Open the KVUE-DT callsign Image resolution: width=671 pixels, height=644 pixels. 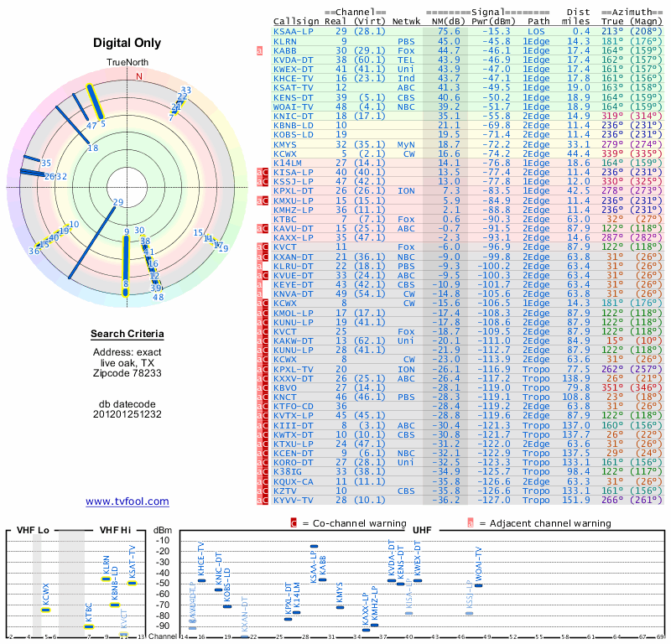click(x=293, y=276)
